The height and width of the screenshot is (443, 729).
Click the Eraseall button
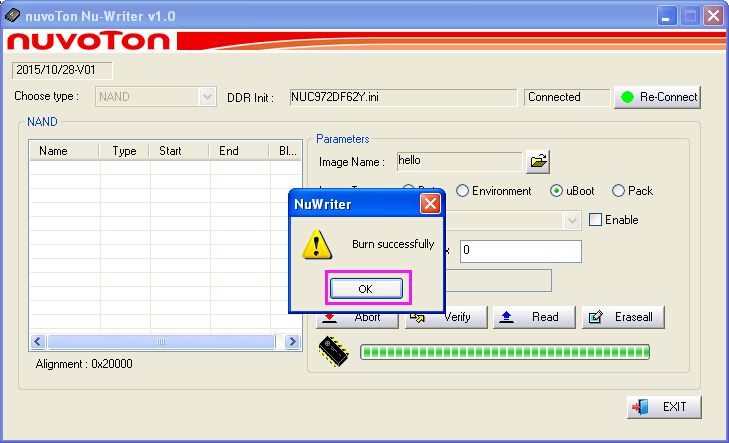pyautogui.click(x=622, y=317)
